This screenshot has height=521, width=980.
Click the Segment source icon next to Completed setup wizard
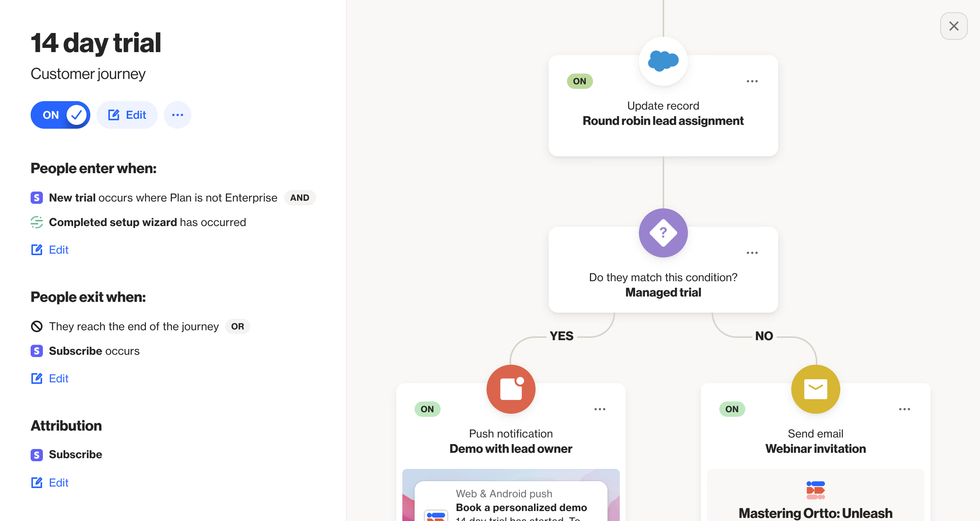[36, 222]
